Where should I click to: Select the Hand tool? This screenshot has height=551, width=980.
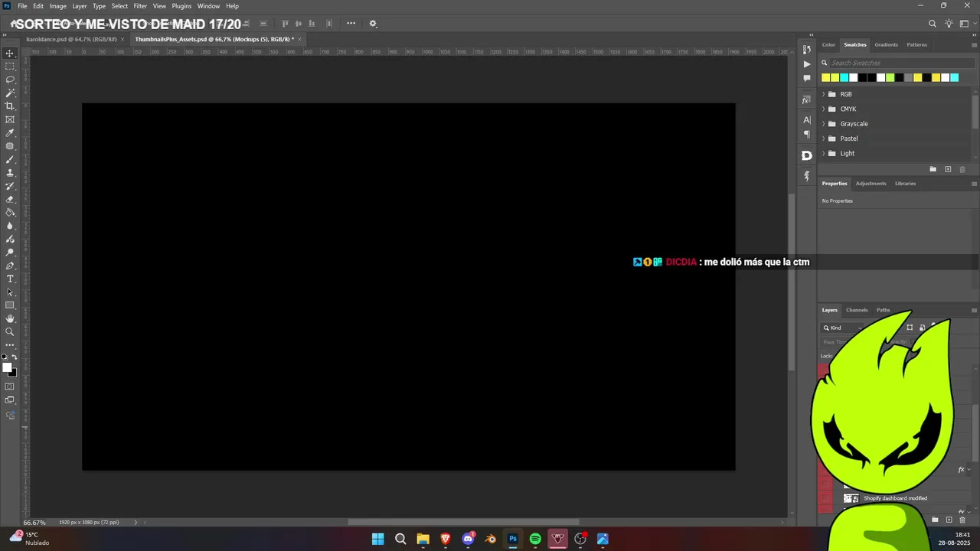point(10,318)
